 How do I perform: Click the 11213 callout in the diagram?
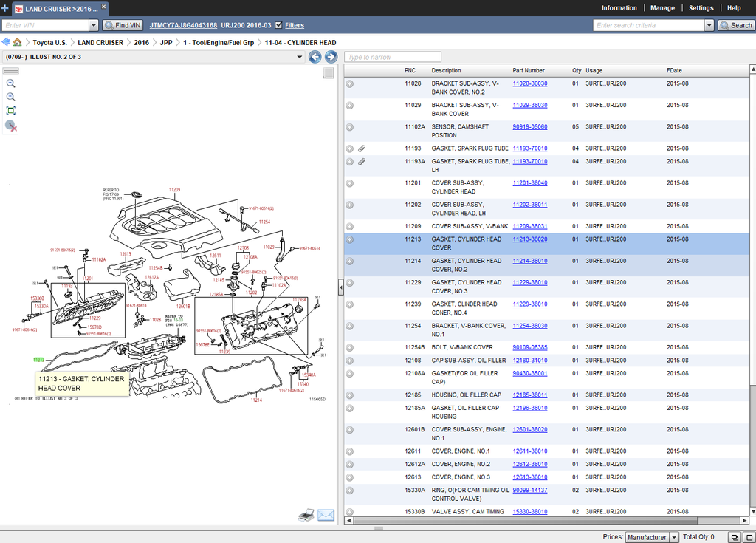(x=38, y=360)
